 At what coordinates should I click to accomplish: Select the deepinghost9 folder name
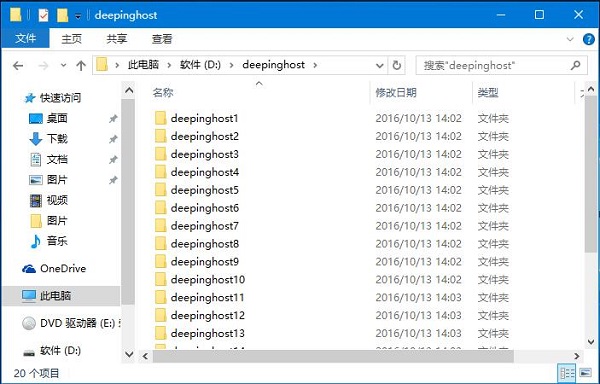205,262
